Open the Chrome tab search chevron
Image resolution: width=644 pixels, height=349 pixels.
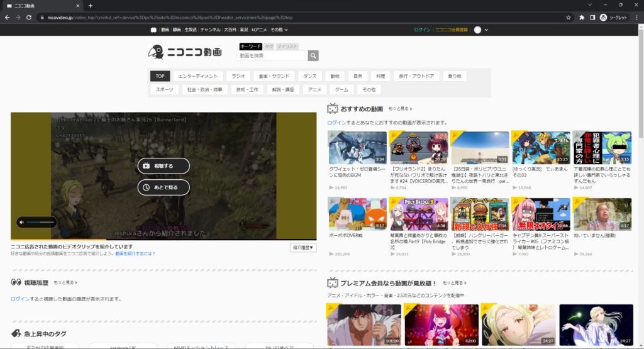[590, 5]
